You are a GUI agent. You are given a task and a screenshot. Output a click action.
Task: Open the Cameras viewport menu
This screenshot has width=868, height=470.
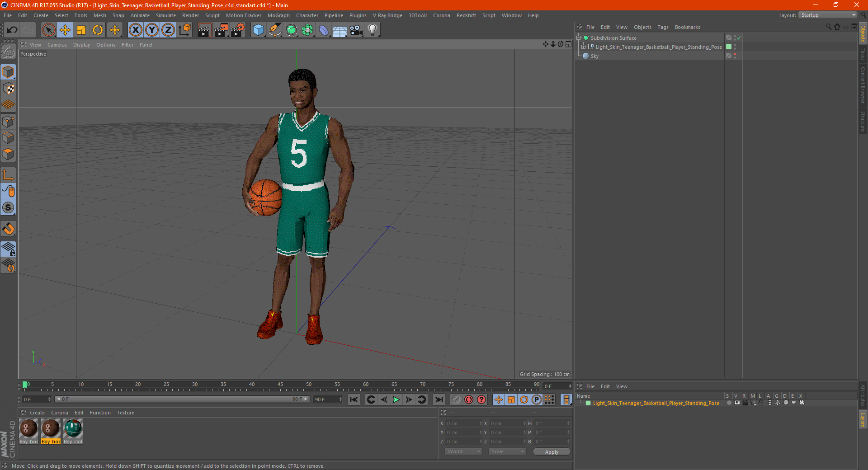[x=57, y=45]
